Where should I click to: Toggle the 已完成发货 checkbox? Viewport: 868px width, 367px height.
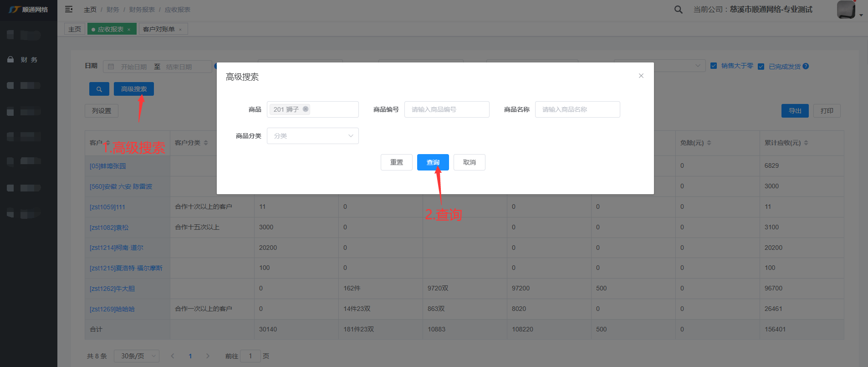tap(761, 67)
